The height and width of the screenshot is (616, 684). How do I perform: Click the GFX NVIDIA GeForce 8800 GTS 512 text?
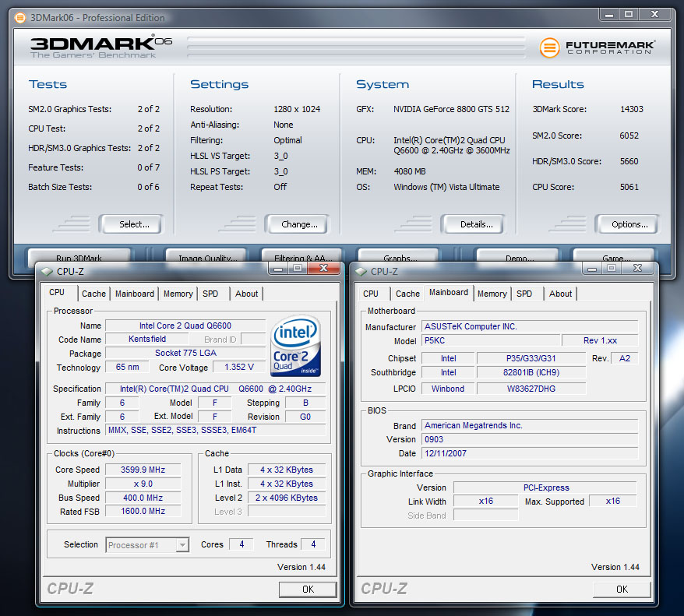pos(451,109)
